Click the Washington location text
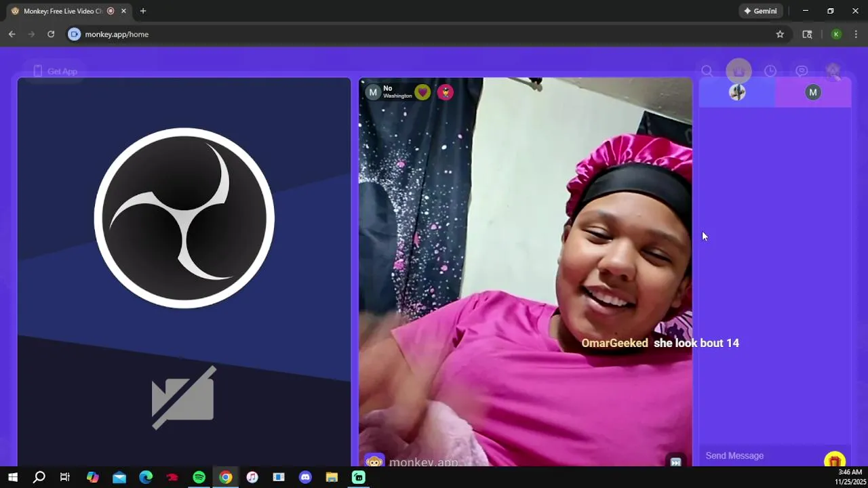 [397, 96]
